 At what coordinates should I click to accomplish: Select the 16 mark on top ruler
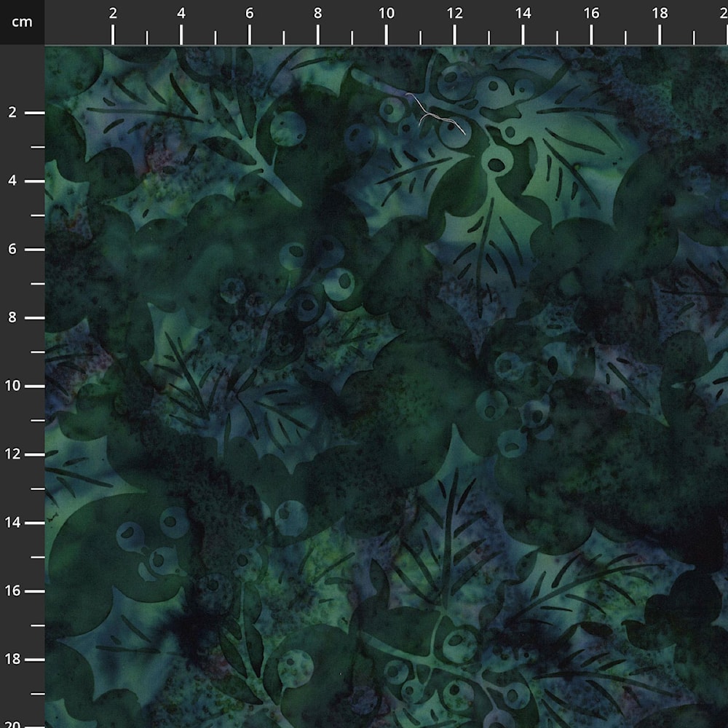click(591, 13)
